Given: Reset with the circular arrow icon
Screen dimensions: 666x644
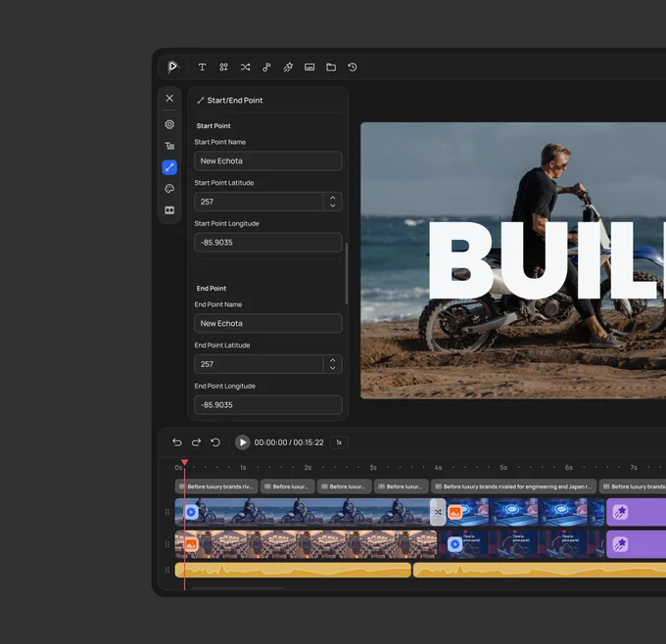Looking at the screenshot, I should coord(215,442).
